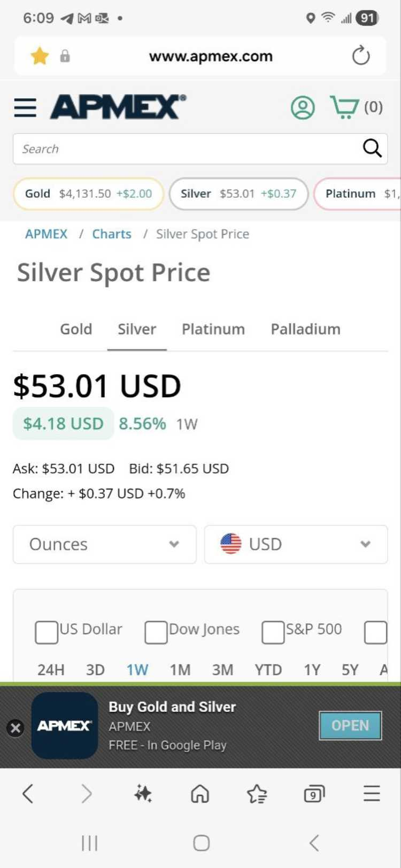Open the browser tabs switcher
Viewport: 401px width, 868px height.
(x=314, y=794)
